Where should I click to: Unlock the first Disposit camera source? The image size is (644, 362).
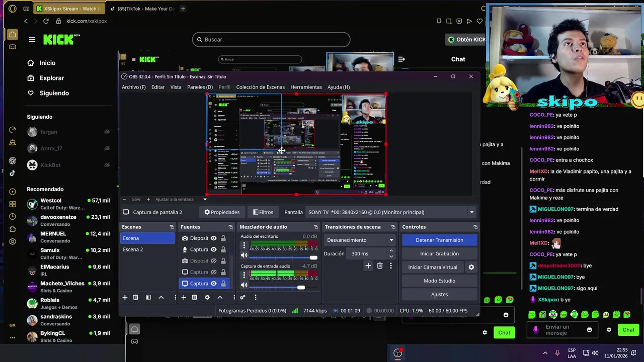[223, 238]
